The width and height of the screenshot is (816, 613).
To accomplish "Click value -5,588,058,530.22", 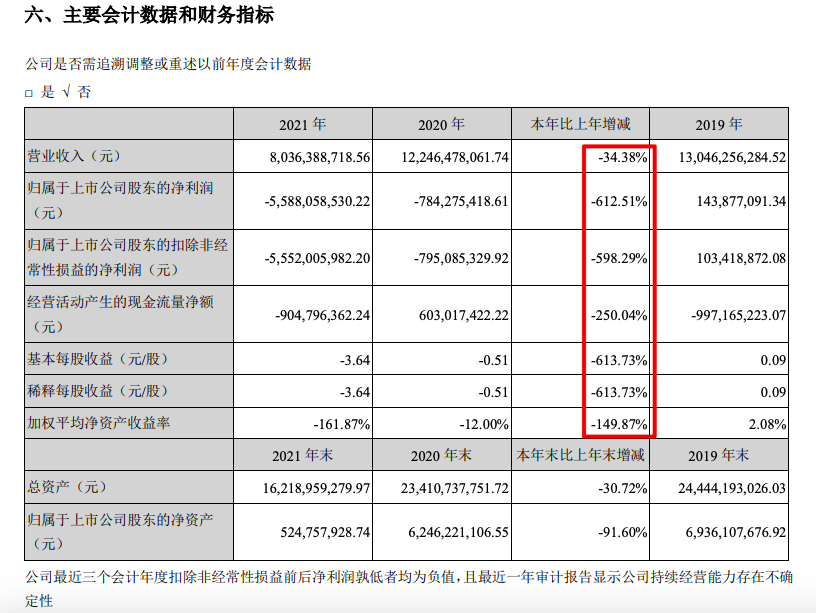I will 317,201.
